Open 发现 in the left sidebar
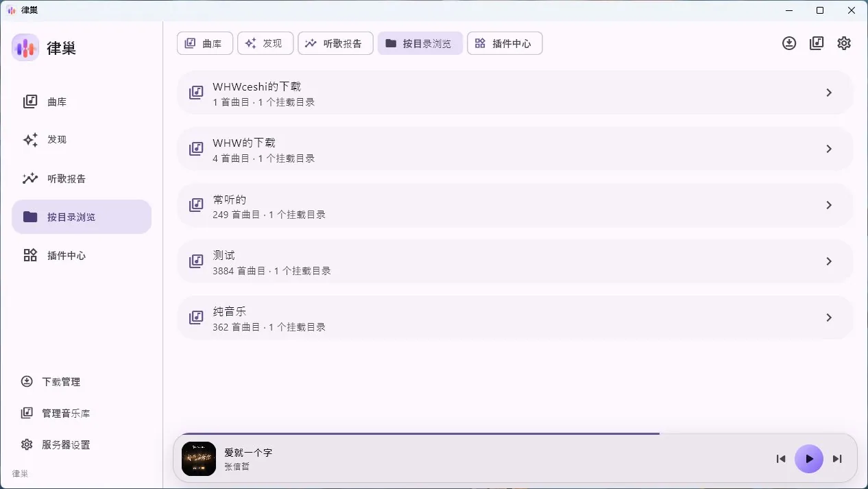This screenshot has height=489, width=868. pos(82,140)
